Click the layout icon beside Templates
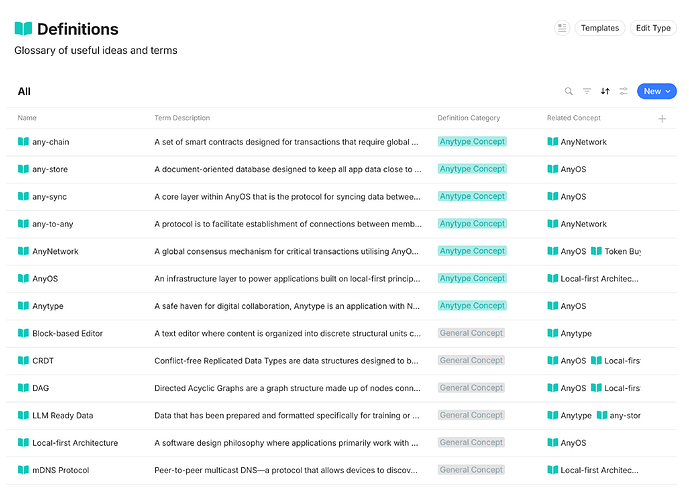This screenshot has width=689, height=489. [x=562, y=28]
